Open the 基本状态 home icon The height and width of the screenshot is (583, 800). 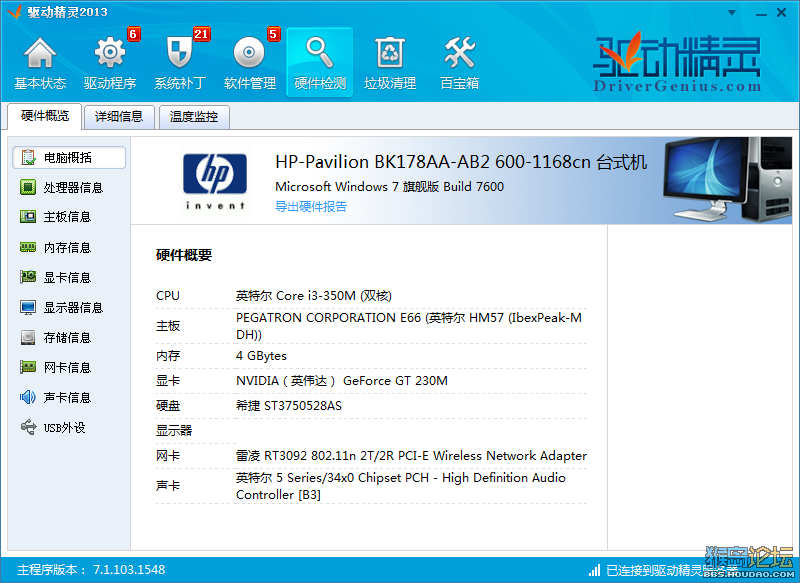click(x=40, y=53)
